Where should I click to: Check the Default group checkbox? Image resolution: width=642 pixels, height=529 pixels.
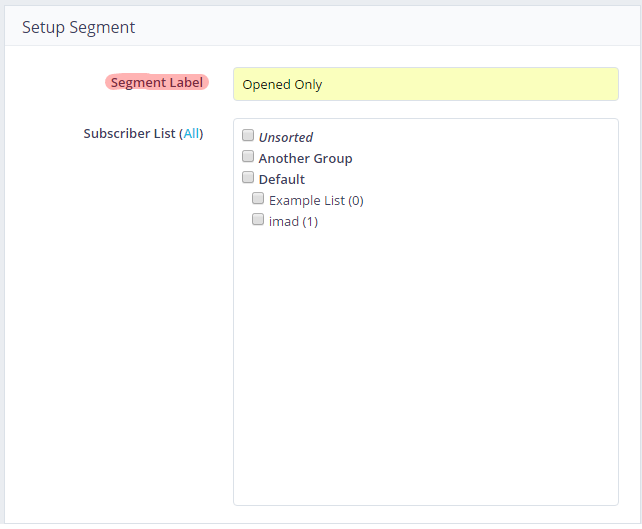pos(248,178)
